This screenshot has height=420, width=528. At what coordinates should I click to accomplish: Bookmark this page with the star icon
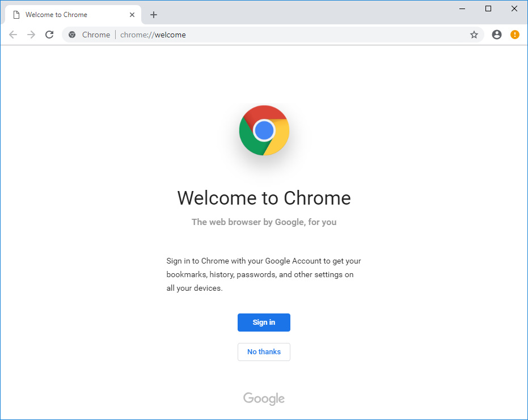474,35
